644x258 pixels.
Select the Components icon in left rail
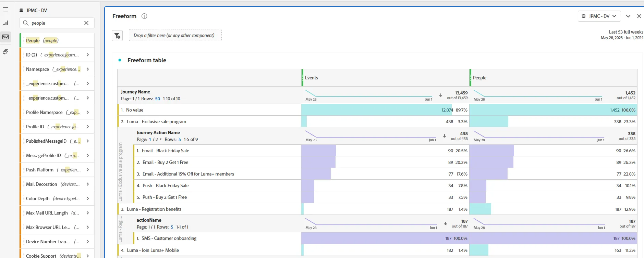coord(5,37)
